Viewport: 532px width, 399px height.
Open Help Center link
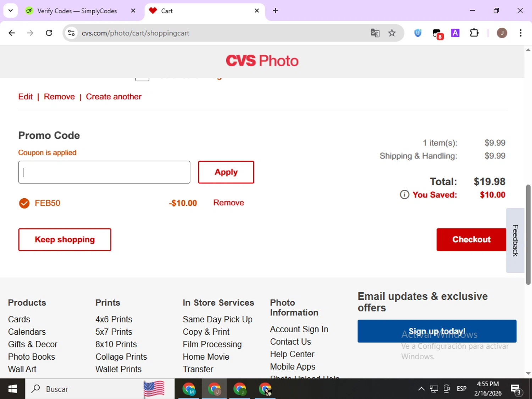(x=292, y=354)
